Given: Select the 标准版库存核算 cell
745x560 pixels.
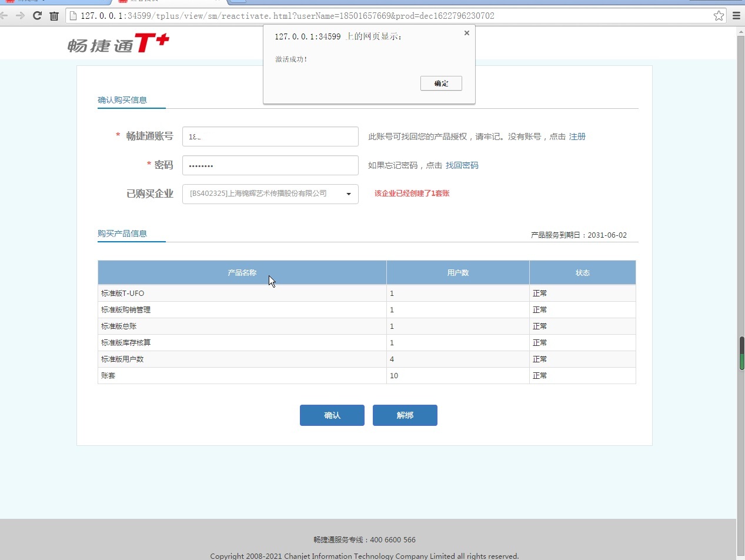Looking at the screenshot, I should [242, 342].
